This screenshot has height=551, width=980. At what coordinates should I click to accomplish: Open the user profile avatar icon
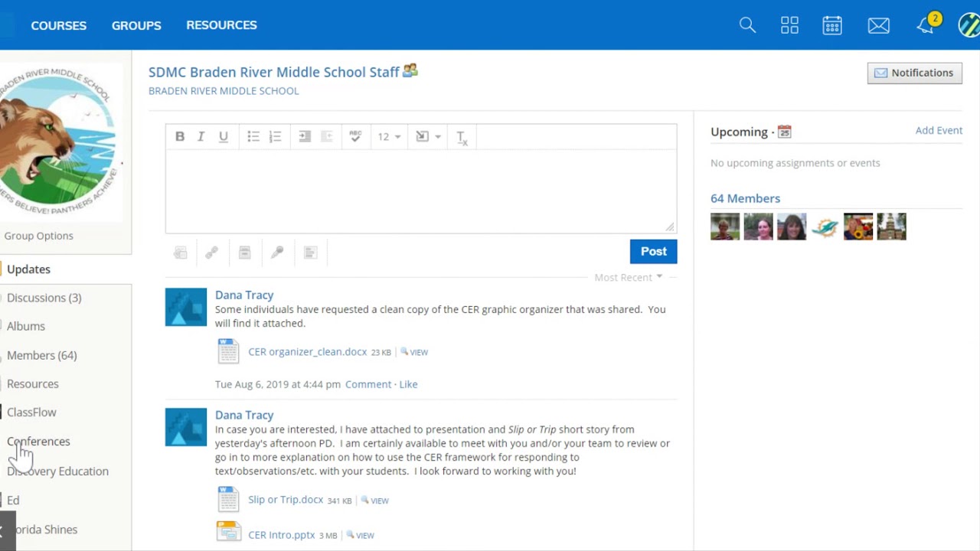tap(969, 24)
